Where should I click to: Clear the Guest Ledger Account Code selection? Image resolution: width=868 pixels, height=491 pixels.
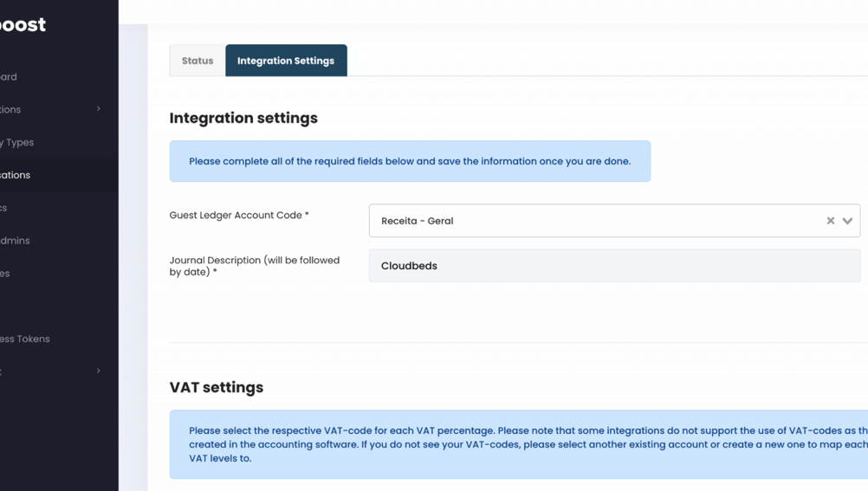point(830,221)
